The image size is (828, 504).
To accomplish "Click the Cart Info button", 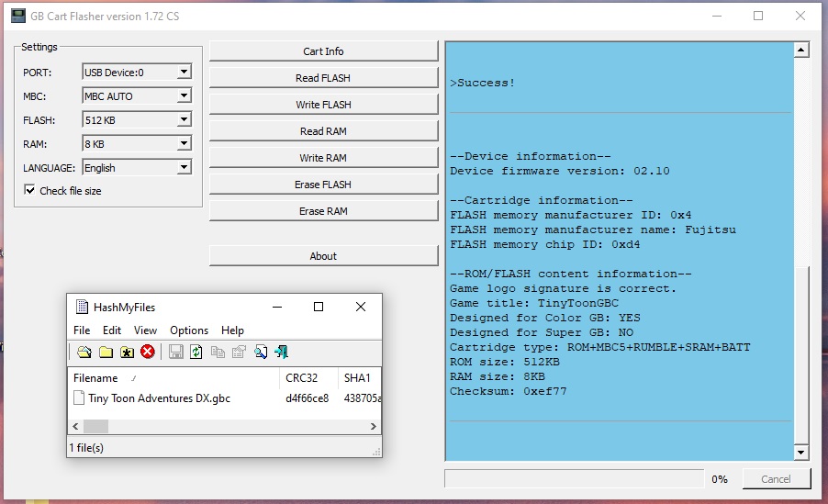I will [x=323, y=51].
